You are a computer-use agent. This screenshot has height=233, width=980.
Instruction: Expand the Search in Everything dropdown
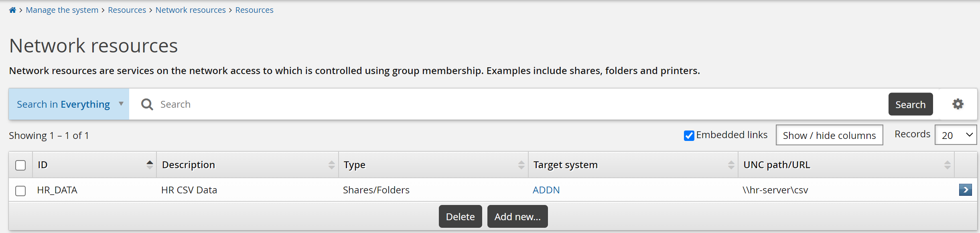click(69, 104)
